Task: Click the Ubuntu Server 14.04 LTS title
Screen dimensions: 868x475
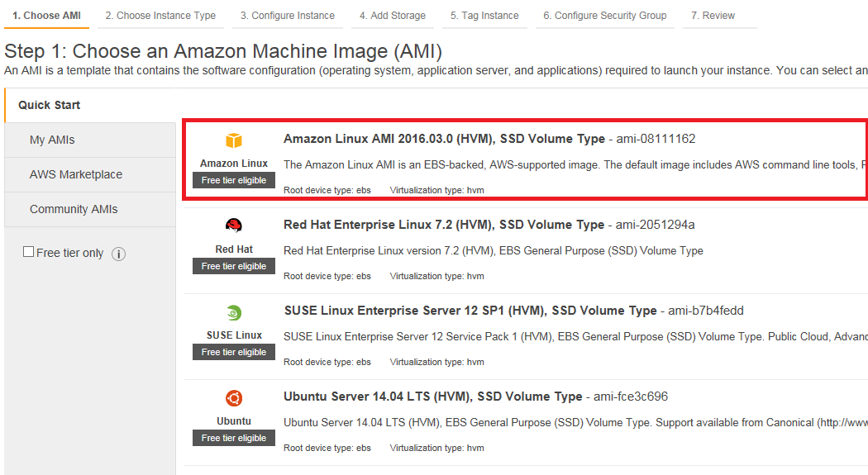Action: click(x=432, y=397)
